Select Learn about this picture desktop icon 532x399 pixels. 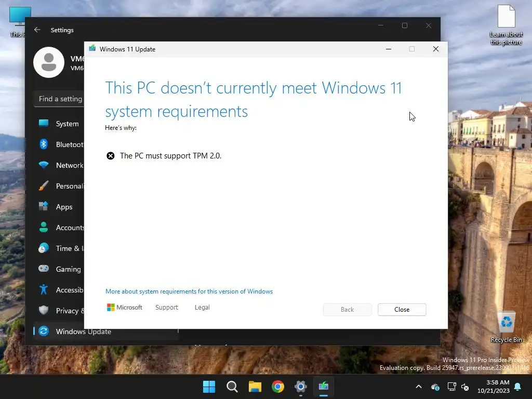506,25
